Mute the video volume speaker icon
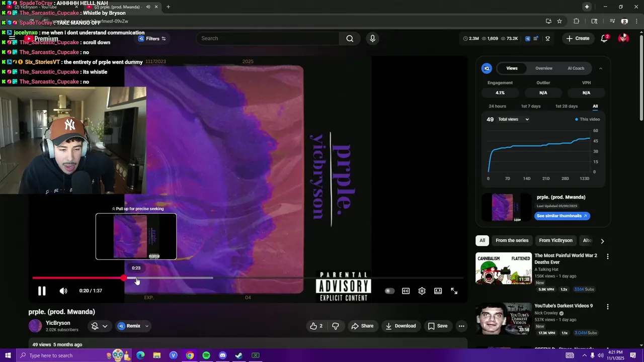This screenshot has height=362, width=644. [x=63, y=291]
